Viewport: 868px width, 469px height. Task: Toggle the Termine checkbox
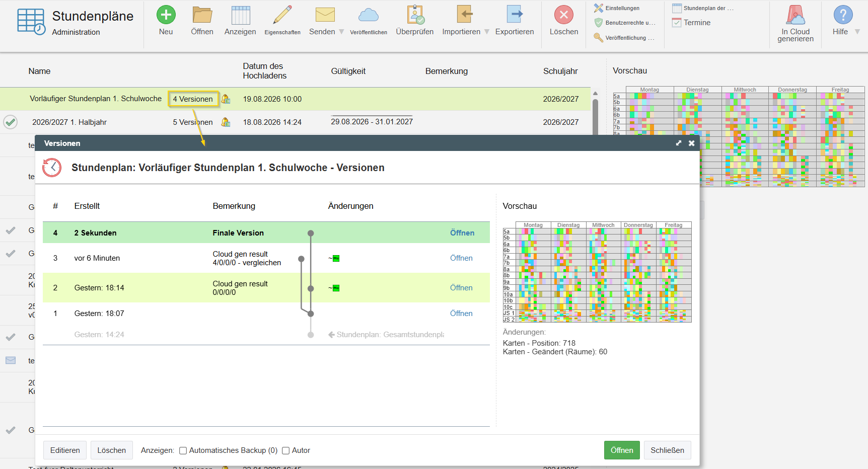tap(677, 23)
